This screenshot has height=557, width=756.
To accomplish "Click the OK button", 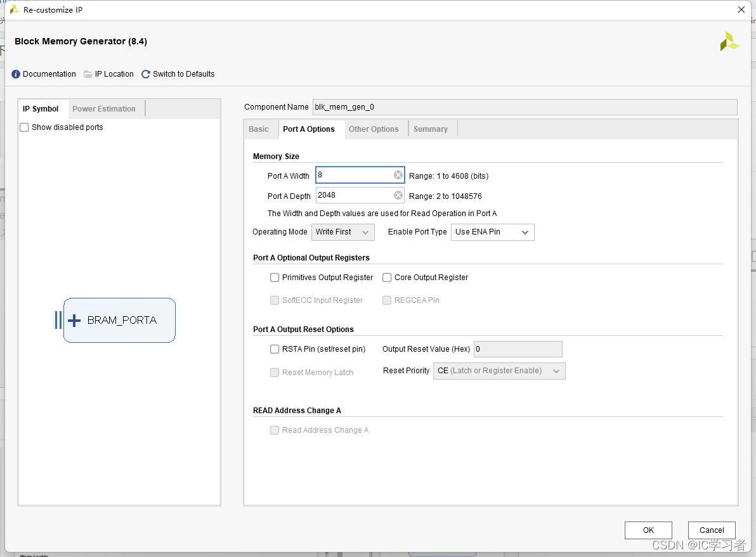I will tap(648, 530).
